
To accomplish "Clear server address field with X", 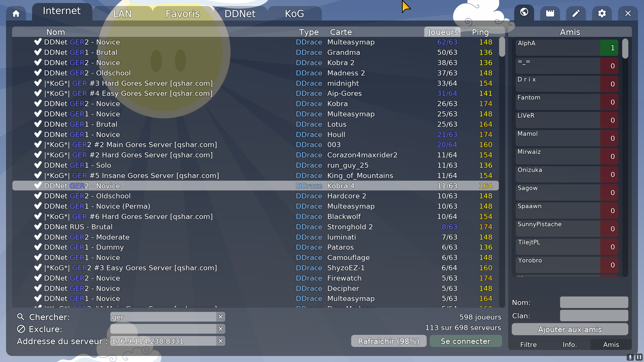I will click(220, 341).
